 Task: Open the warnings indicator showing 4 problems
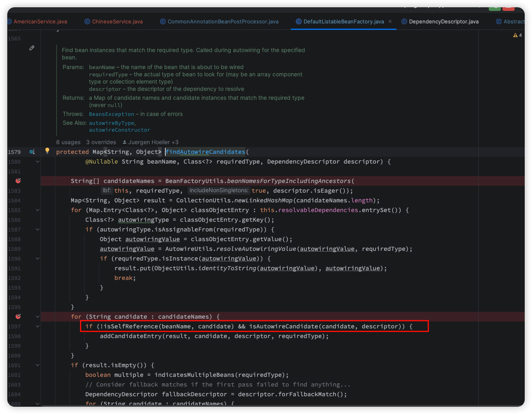[x=517, y=35]
